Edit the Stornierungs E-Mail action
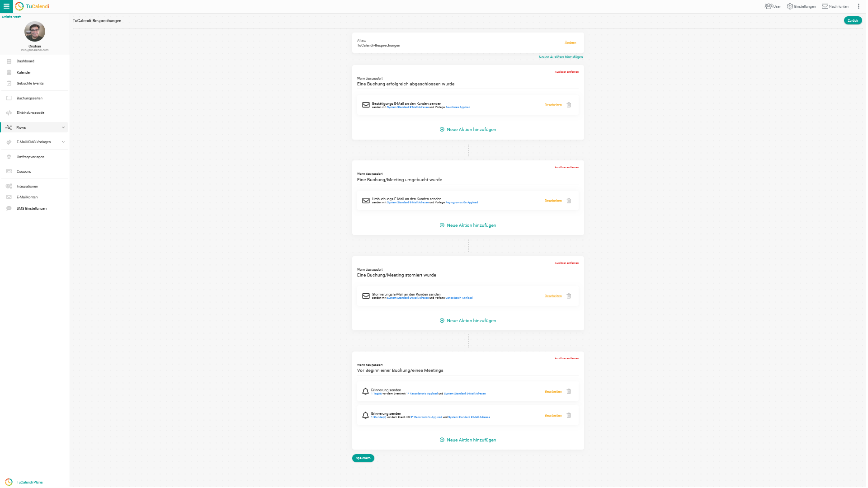 tap(553, 296)
